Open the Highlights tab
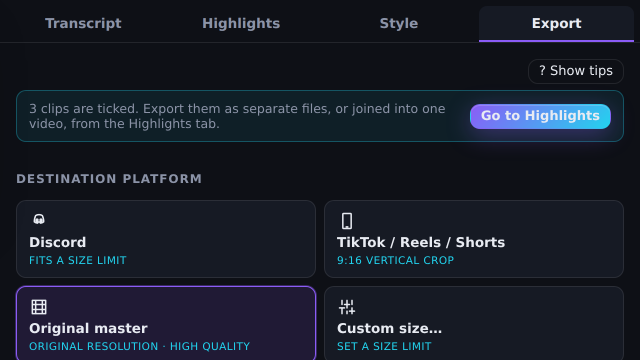The height and width of the screenshot is (360, 640). [x=241, y=24]
